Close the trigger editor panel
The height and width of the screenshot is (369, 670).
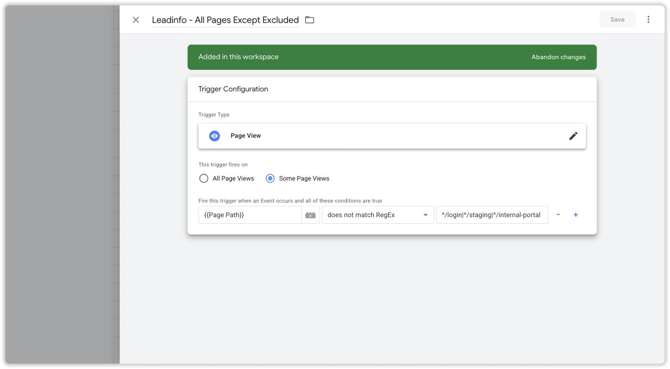135,20
